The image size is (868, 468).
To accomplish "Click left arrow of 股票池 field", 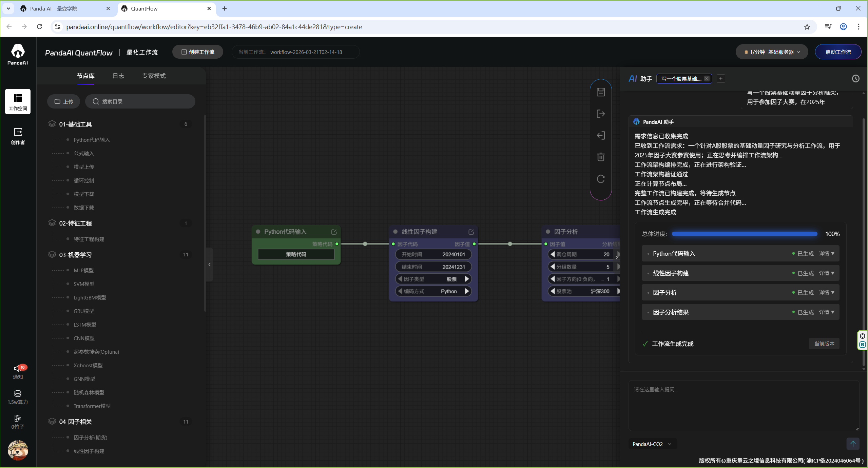I will pos(553,291).
